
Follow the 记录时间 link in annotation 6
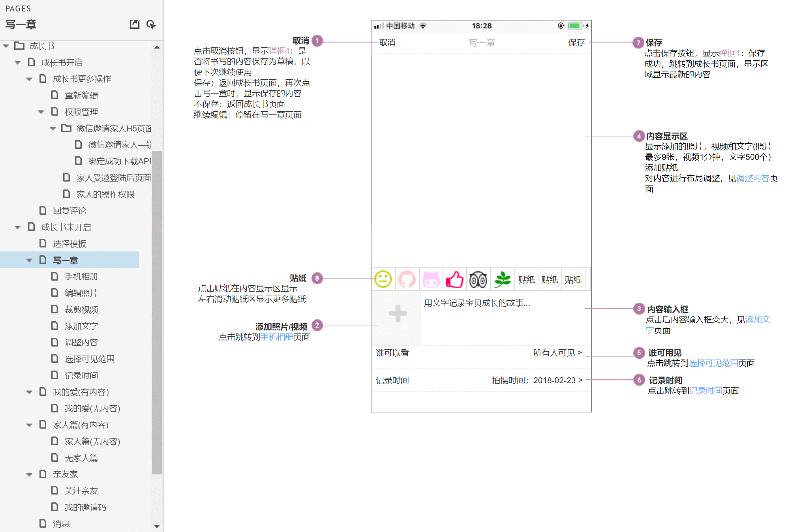(x=706, y=391)
